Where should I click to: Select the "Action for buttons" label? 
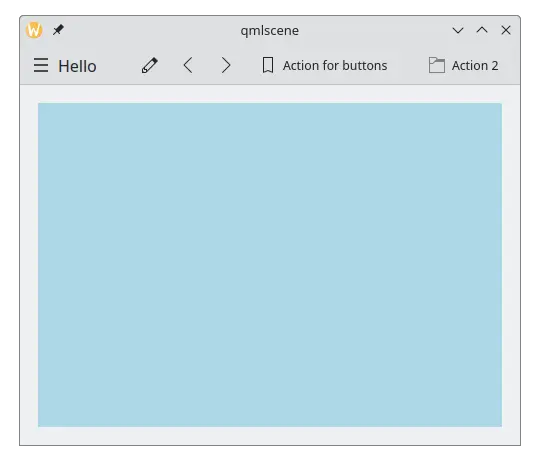click(x=335, y=65)
